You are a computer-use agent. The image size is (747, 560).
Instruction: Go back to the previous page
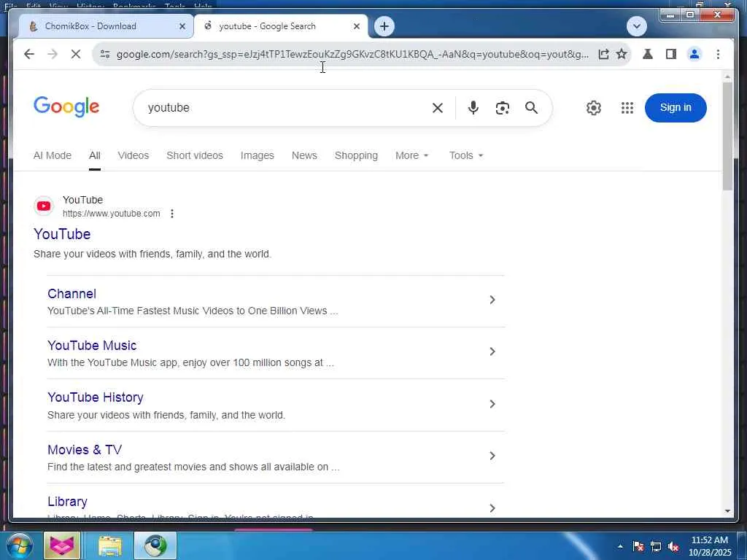[x=29, y=54]
